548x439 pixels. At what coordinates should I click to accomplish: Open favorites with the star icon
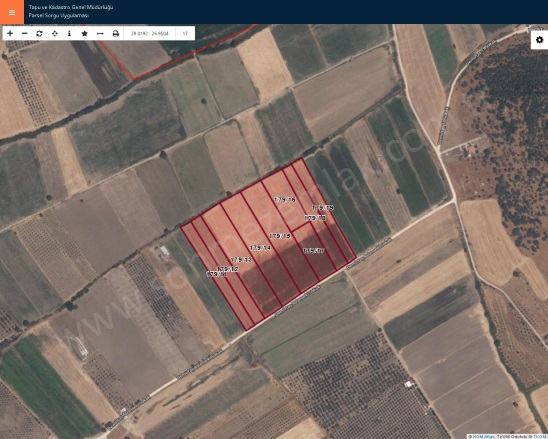[x=84, y=34]
